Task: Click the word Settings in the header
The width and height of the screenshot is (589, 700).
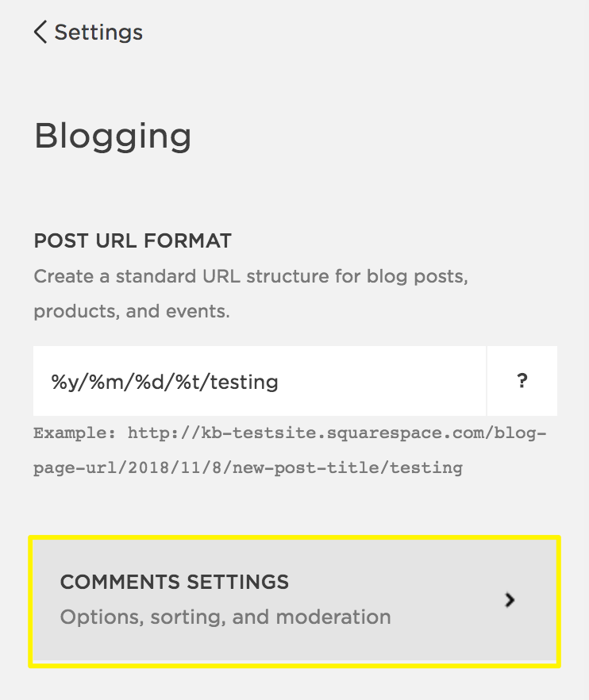Action: 98,32
